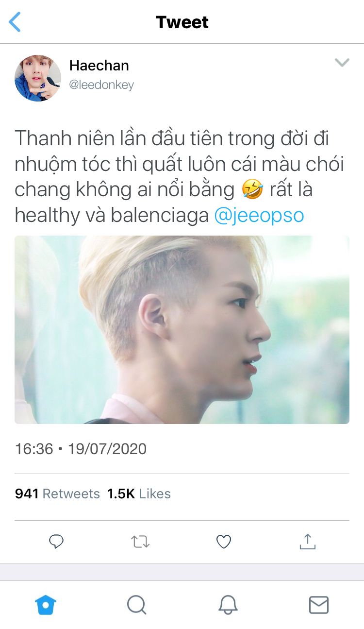The height and width of the screenshot is (629, 364).
Task: Open the tweet options chevron menu
Action: coord(342,62)
